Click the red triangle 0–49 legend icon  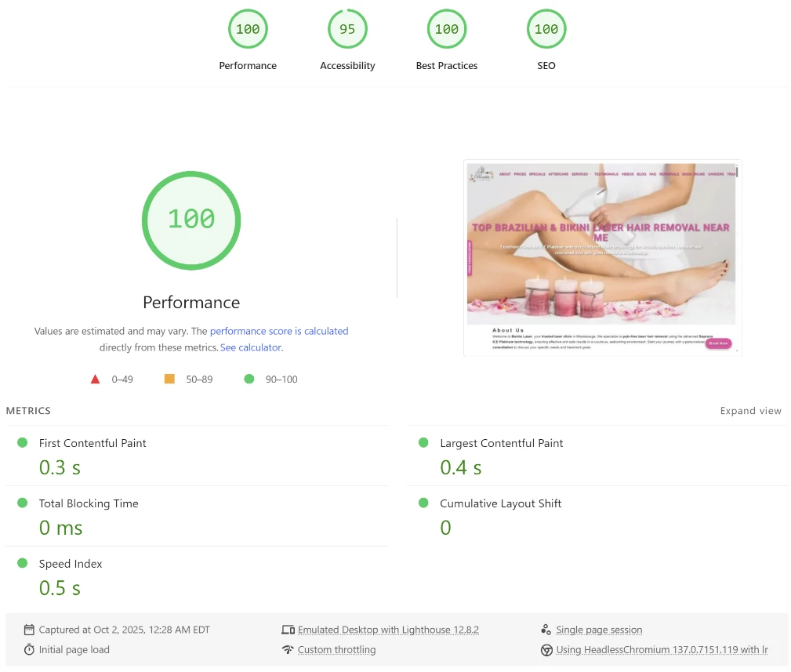(x=95, y=379)
